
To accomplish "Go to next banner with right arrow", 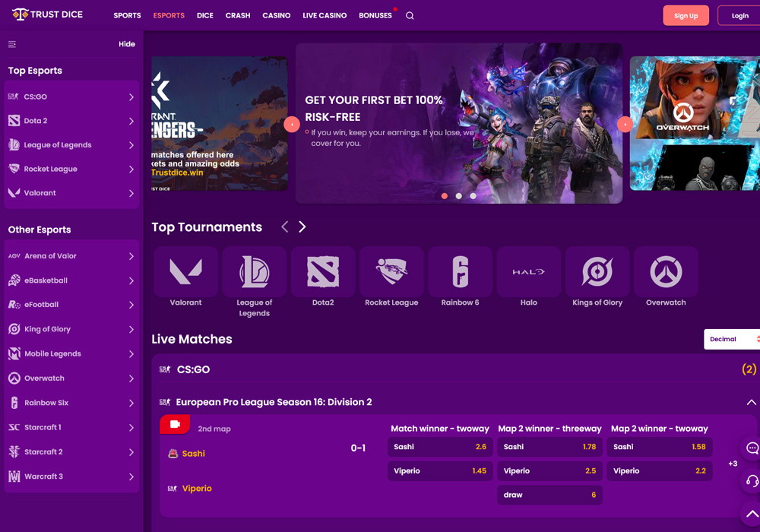I will click(625, 125).
